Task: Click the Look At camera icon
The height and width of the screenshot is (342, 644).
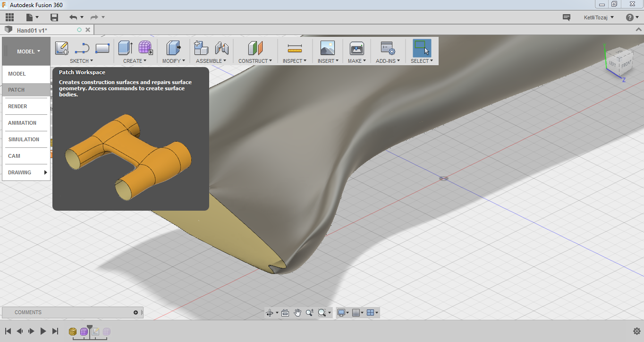Action: 285,313
